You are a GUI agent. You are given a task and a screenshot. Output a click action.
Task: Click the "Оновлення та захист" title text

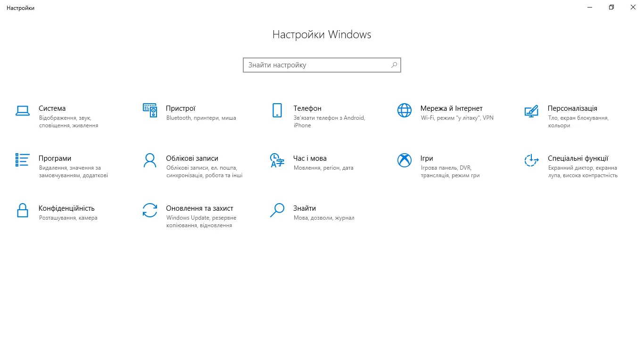tap(199, 208)
